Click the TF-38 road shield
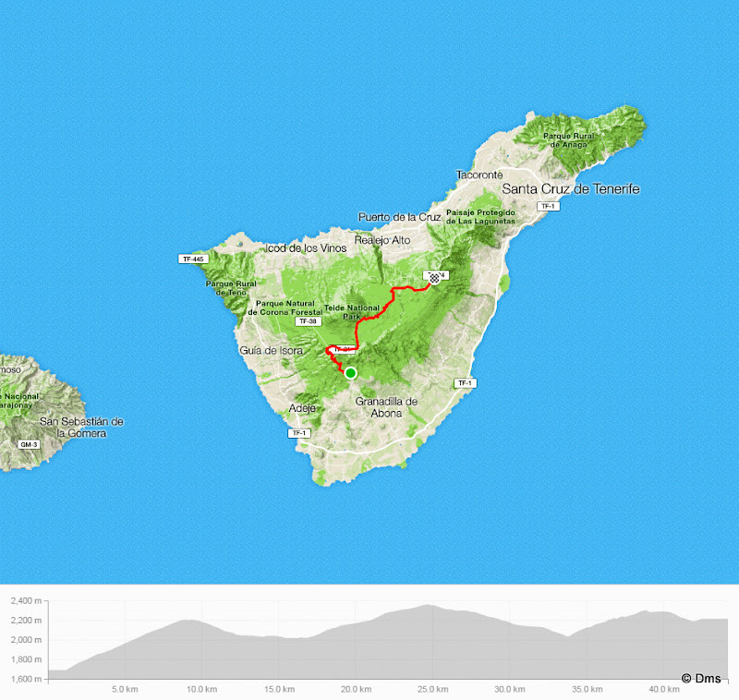The width and height of the screenshot is (739, 700). [x=309, y=322]
